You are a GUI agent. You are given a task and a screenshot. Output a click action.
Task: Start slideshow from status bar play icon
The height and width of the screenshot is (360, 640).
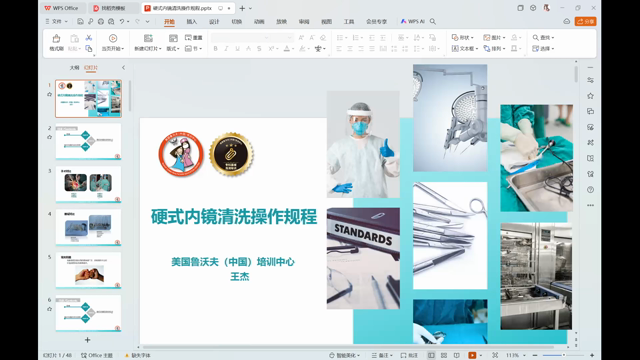tap(472, 355)
